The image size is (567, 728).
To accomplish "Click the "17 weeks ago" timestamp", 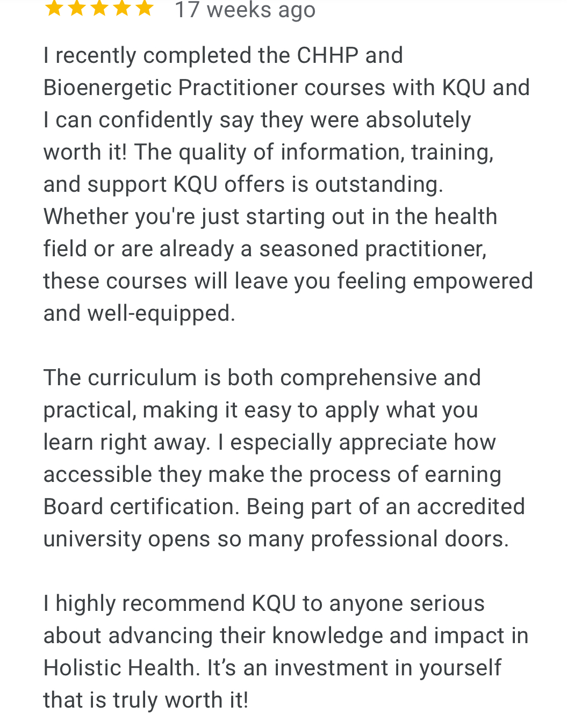I will [x=245, y=10].
